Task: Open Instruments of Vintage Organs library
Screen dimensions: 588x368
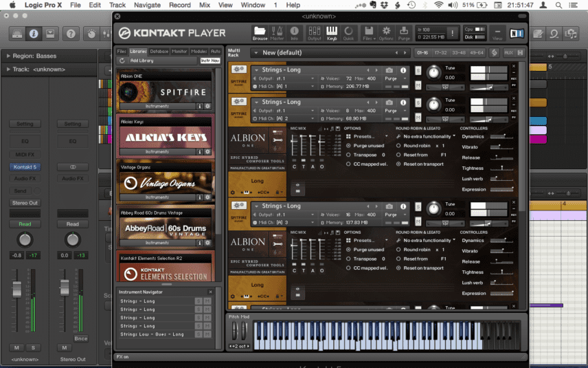Action: (157, 197)
